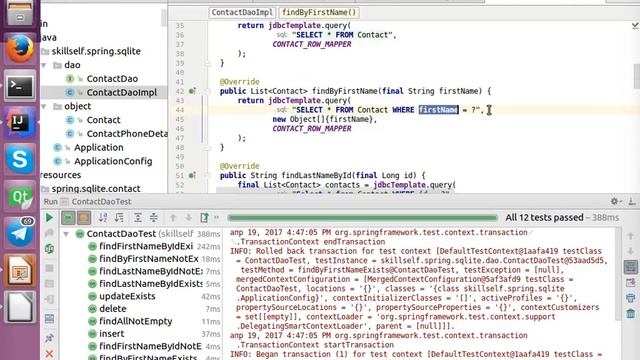Image resolution: width=640 pixels, height=360 pixels.
Task: Open Telegram from the dock
Action: click(20, 233)
